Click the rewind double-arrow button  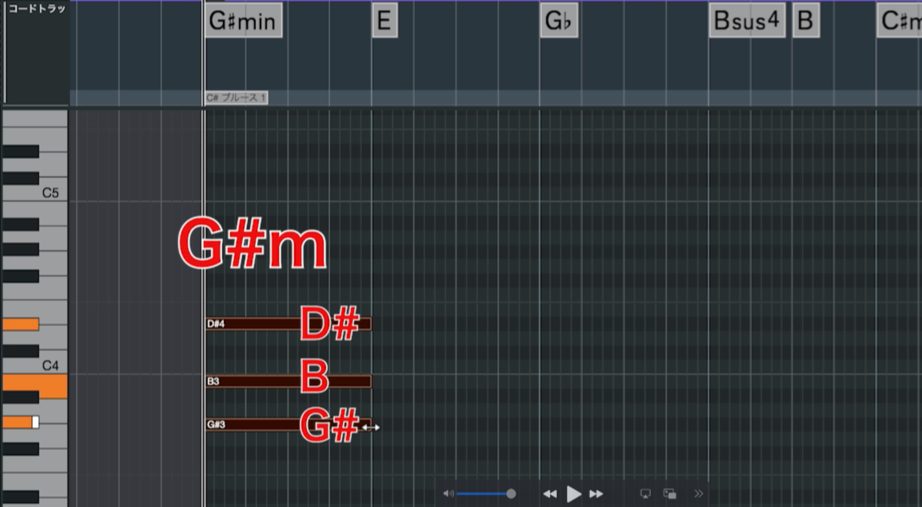click(x=550, y=494)
